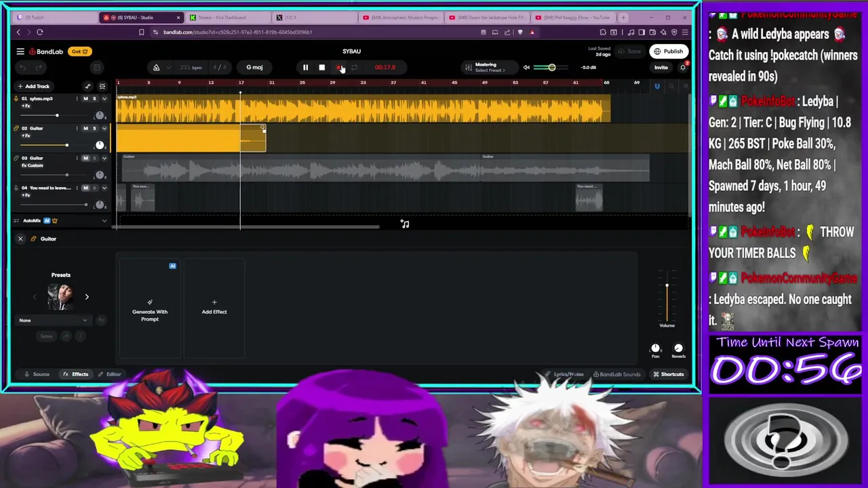Click Add Effect tile

pos(214,308)
